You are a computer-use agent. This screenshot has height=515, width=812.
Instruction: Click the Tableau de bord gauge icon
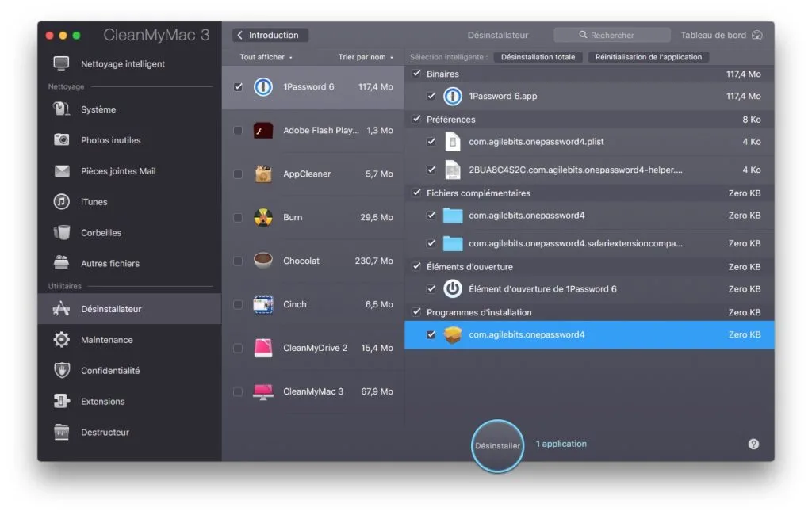click(756, 35)
